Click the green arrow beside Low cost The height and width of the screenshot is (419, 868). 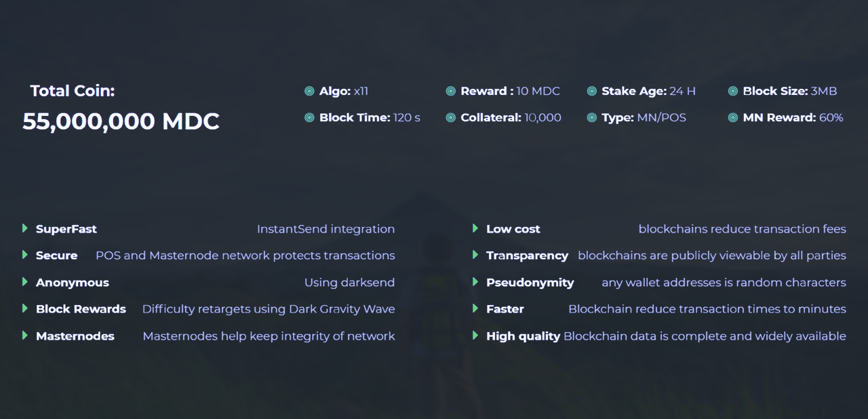(475, 228)
